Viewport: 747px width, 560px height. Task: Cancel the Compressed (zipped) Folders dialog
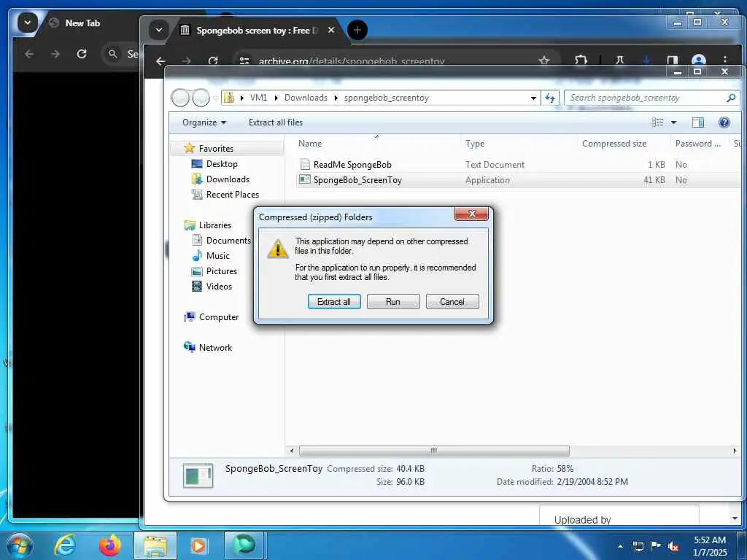[452, 302]
